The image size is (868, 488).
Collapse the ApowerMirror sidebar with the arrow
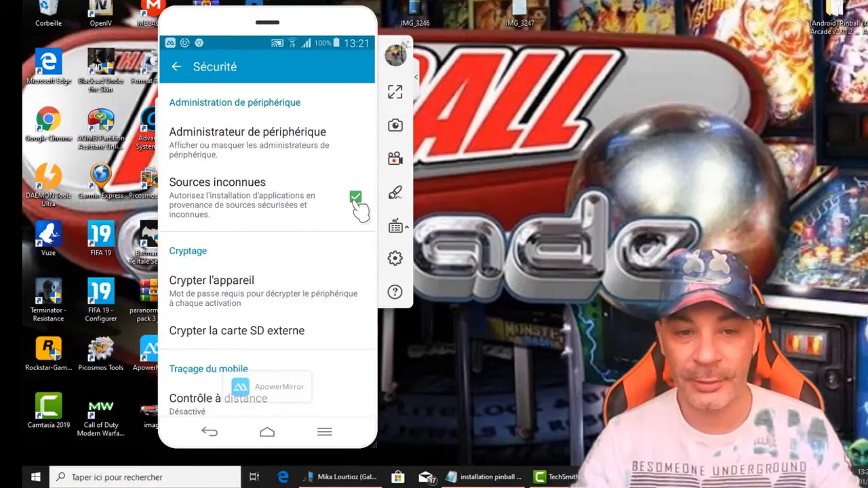(415, 77)
